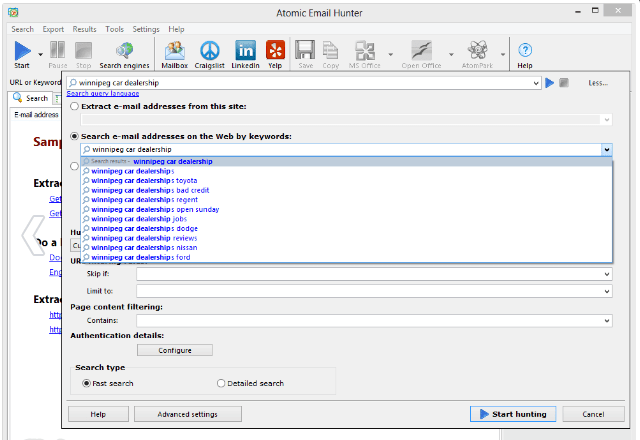Viewport: 640px width, 440px height.
Task: Click the dialog Help button
Action: click(98, 414)
